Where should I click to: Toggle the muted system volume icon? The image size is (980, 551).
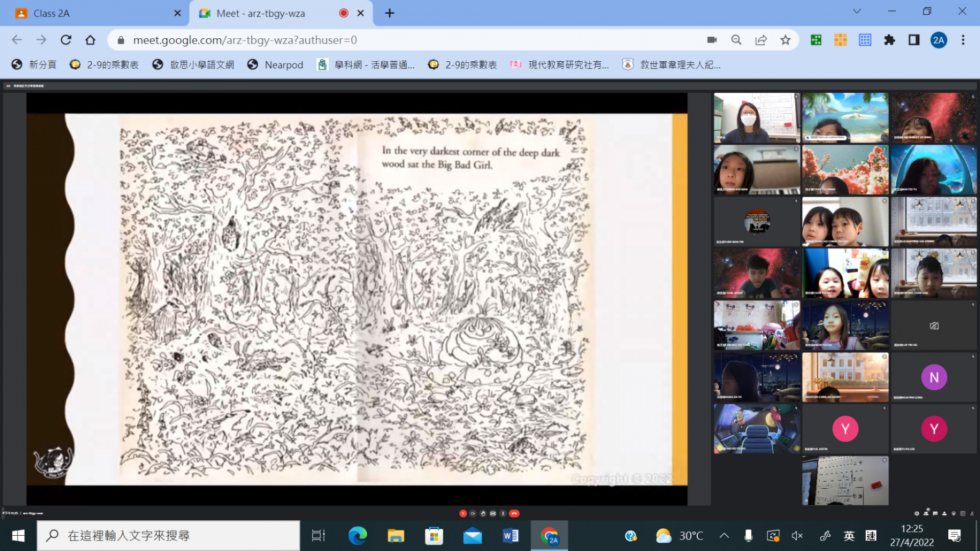(x=797, y=536)
